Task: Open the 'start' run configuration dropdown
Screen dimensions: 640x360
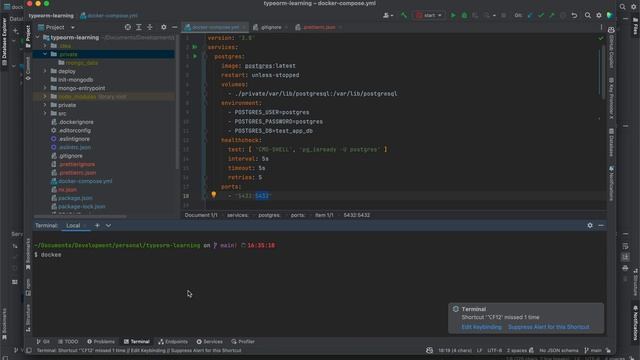Action: click(x=429, y=16)
